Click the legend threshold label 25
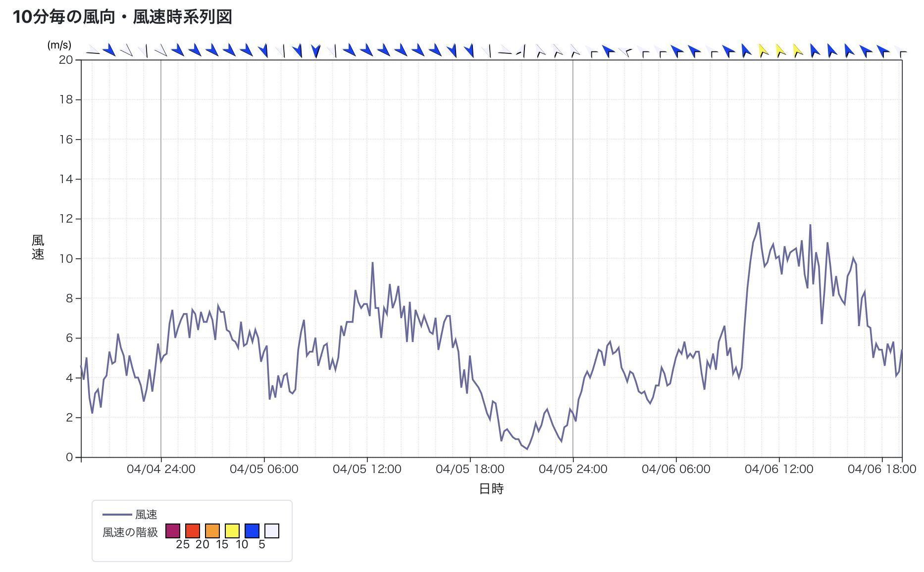The height and width of the screenshot is (572, 924). tap(183, 544)
